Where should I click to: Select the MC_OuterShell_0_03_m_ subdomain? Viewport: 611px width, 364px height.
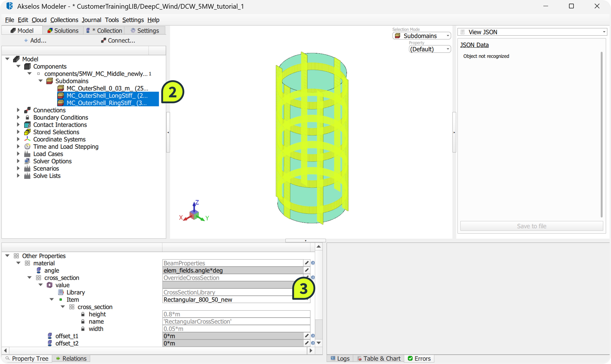tap(107, 88)
